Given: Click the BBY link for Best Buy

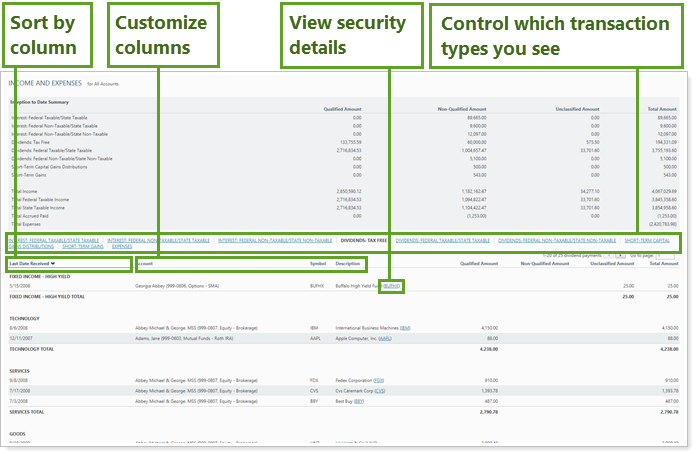Looking at the screenshot, I should coord(358,401).
